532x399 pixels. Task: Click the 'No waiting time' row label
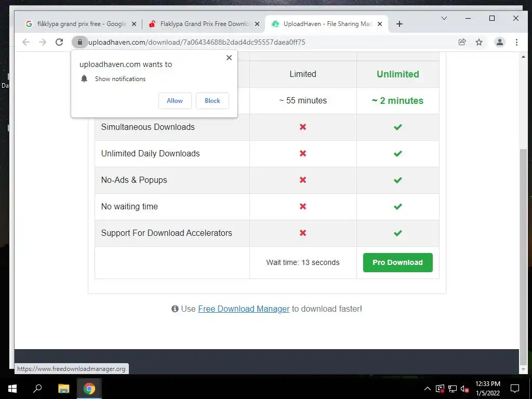pos(129,206)
